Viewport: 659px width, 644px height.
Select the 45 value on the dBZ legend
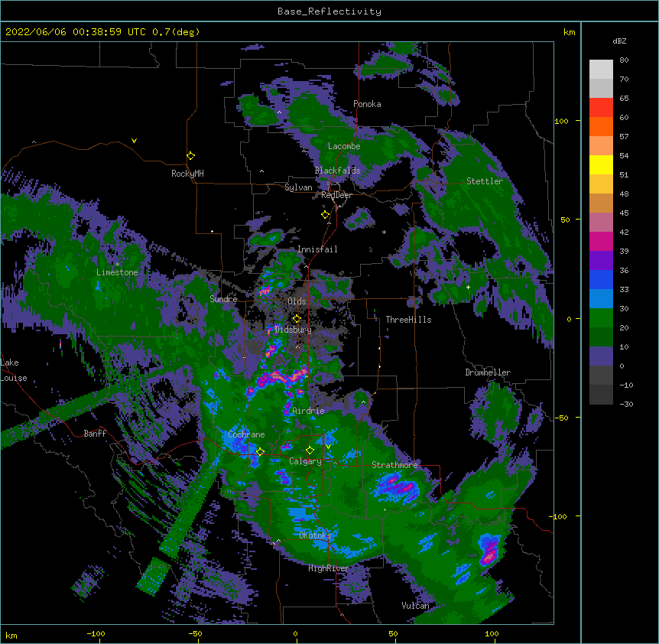[624, 213]
